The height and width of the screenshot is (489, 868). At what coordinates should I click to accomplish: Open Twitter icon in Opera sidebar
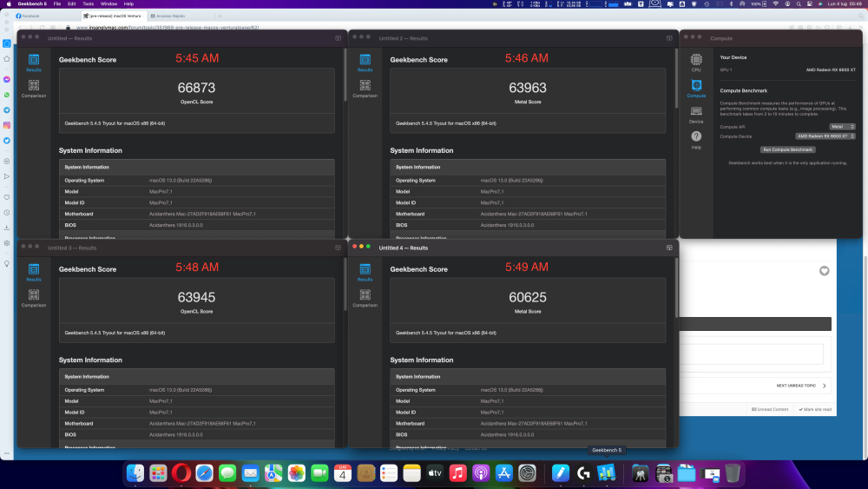pyautogui.click(x=7, y=141)
